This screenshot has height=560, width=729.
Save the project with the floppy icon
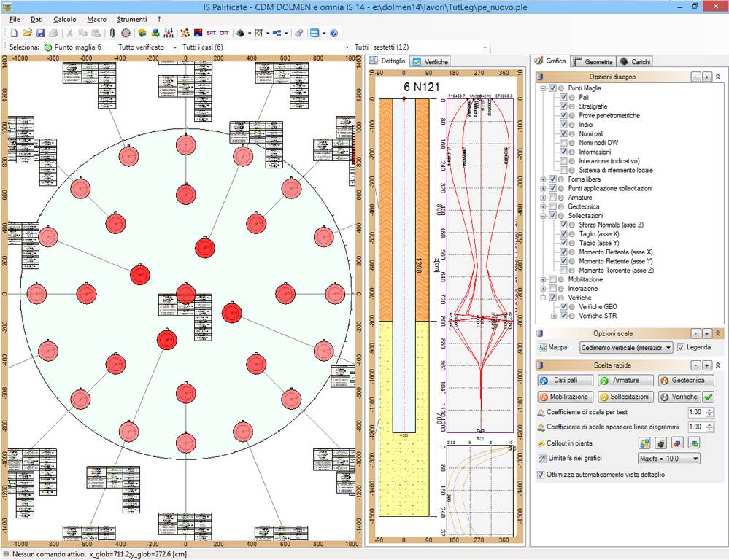40,34
